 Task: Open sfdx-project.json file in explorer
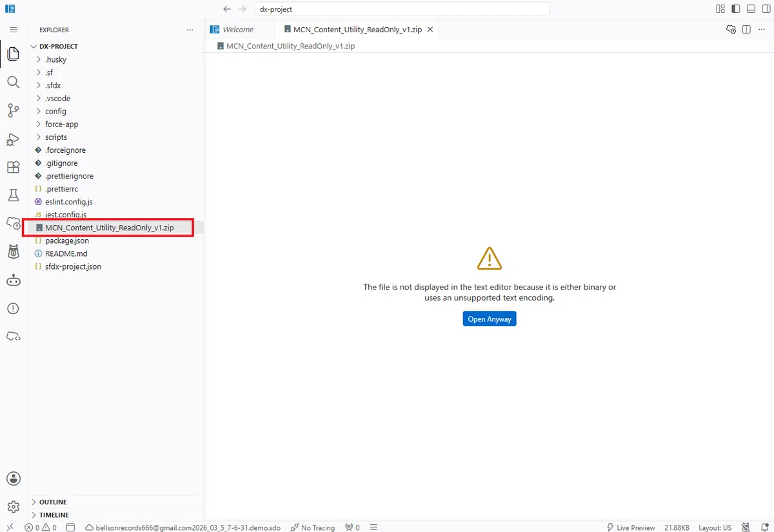(x=73, y=266)
